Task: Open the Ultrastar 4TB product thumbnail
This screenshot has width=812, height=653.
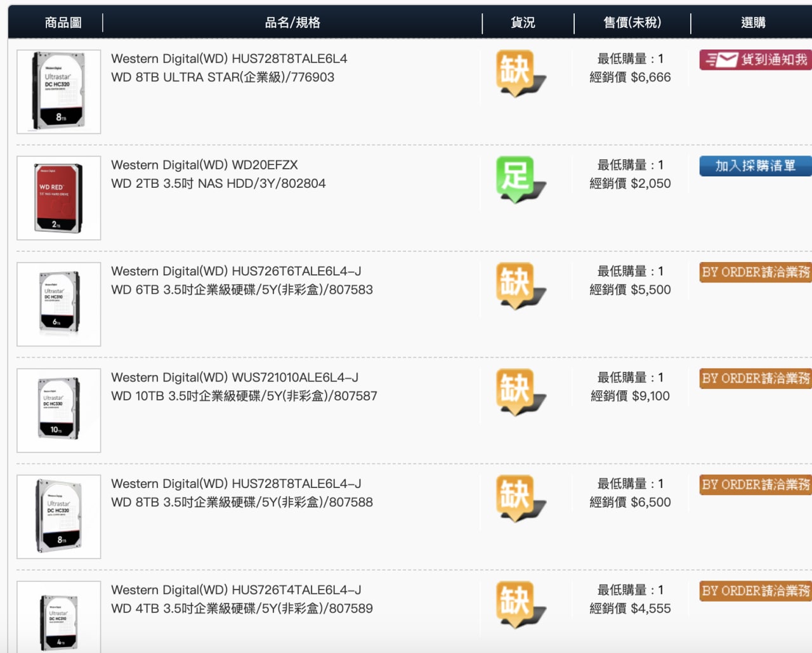Action: (x=58, y=617)
